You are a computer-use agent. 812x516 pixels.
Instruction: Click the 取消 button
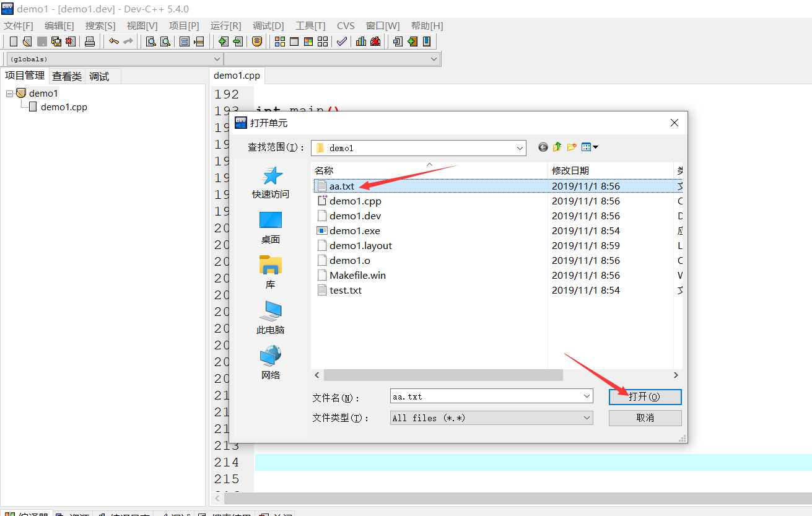pyautogui.click(x=645, y=418)
